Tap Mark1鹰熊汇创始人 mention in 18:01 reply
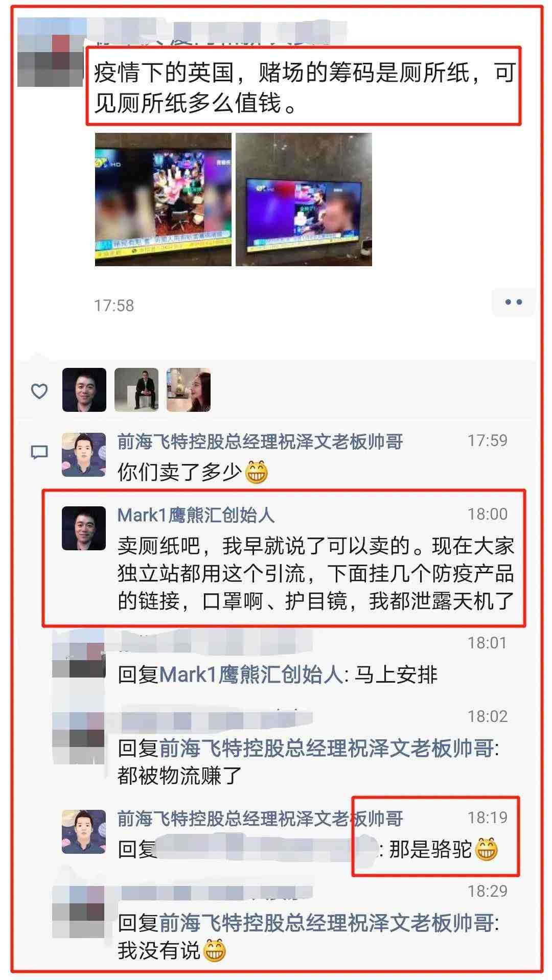 [x=251, y=674]
